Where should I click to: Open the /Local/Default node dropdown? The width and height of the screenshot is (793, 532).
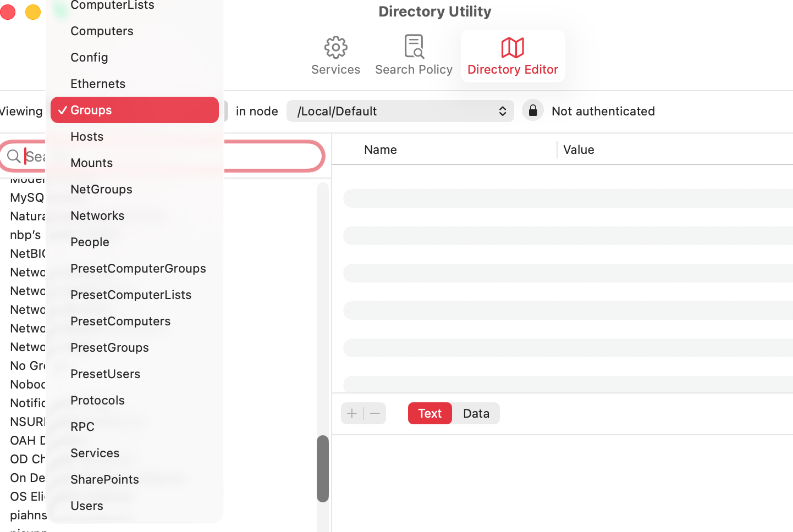400,110
